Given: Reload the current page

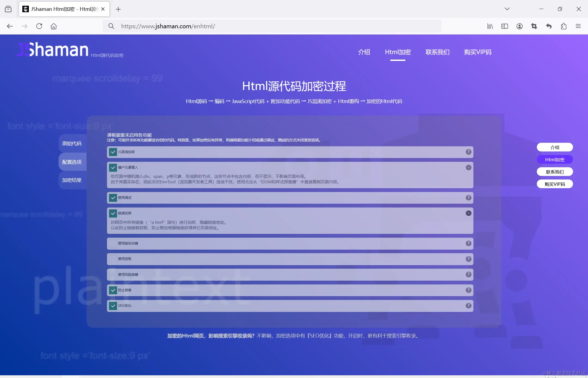Looking at the screenshot, I should tap(39, 26).
